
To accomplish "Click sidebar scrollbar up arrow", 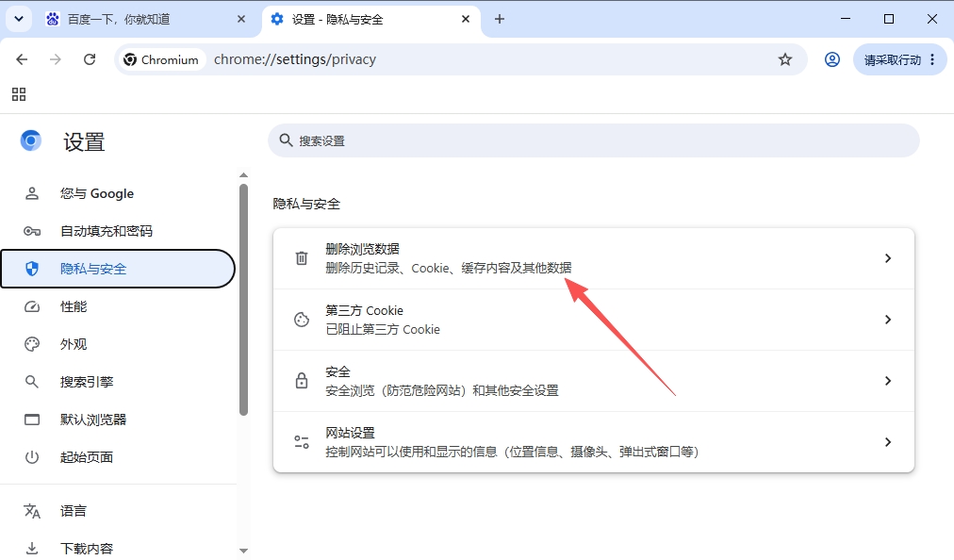I will [243, 175].
